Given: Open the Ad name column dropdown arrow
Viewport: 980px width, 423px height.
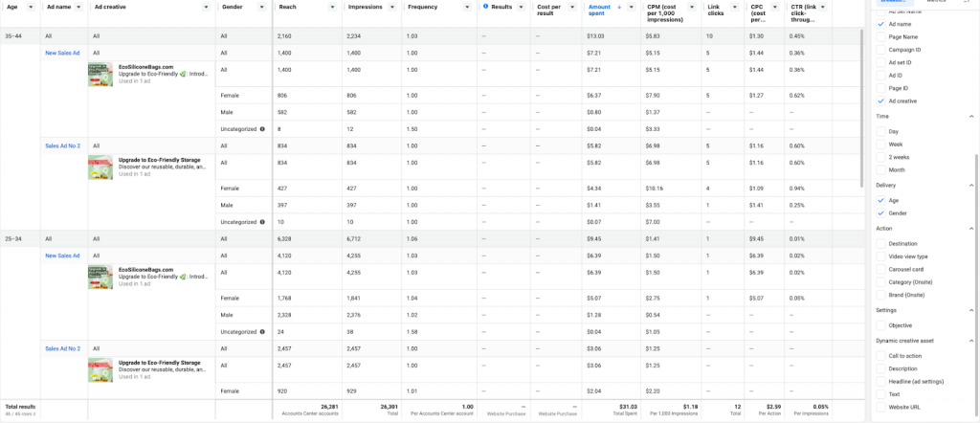Looking at the screenshot, I should 78,7.
